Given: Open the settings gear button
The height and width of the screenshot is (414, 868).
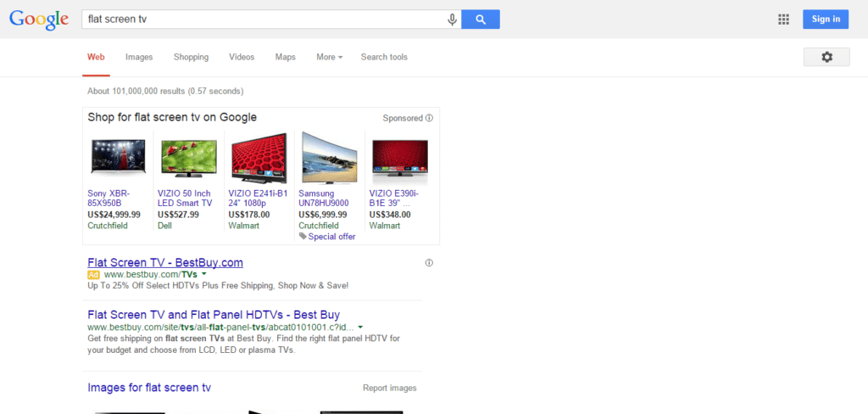Looking at the screenshot, I should click(826, 57).
